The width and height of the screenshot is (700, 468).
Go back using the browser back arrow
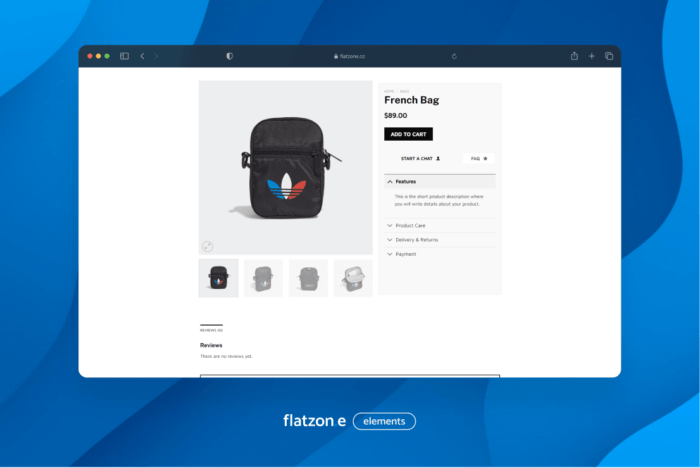[x=142, y=56]
